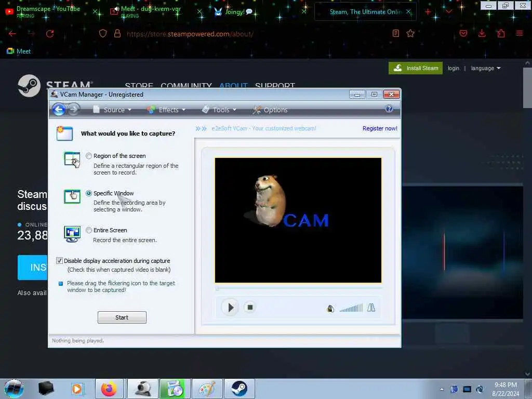Click the entire screen monitor icon
Viewport: 532px width, 399px height.
[x=72, y=234]
